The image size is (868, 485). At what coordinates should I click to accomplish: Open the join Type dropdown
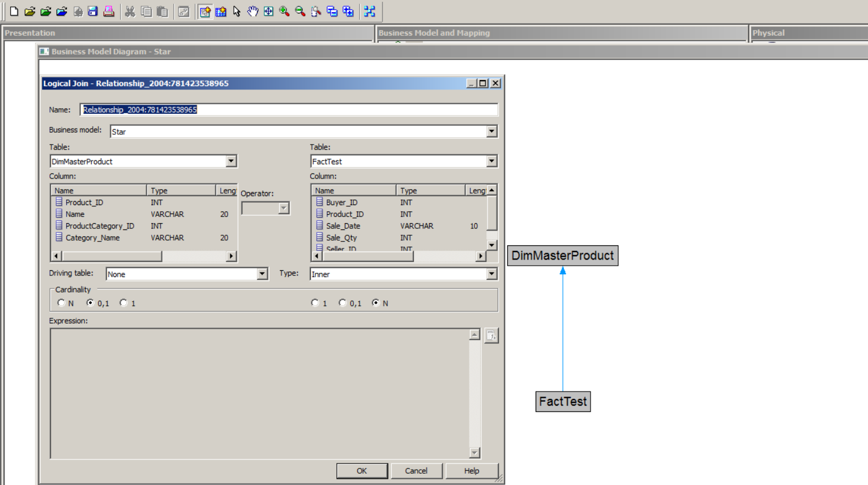pyautogui.click(x=491, y=274)
